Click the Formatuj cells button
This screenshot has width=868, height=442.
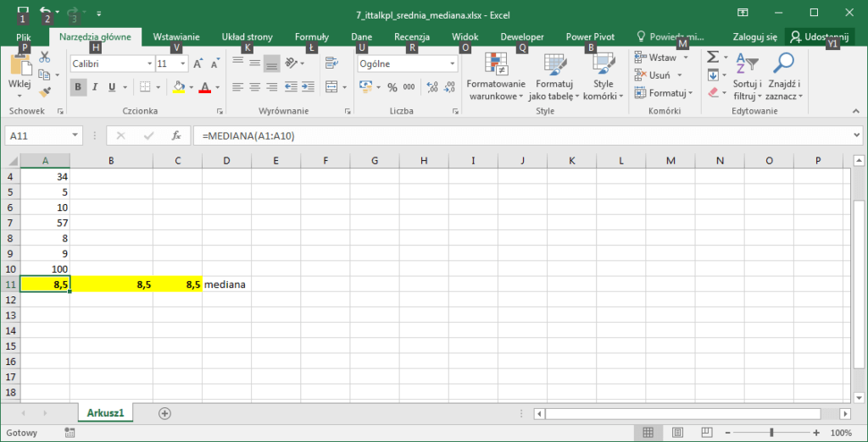663,92
